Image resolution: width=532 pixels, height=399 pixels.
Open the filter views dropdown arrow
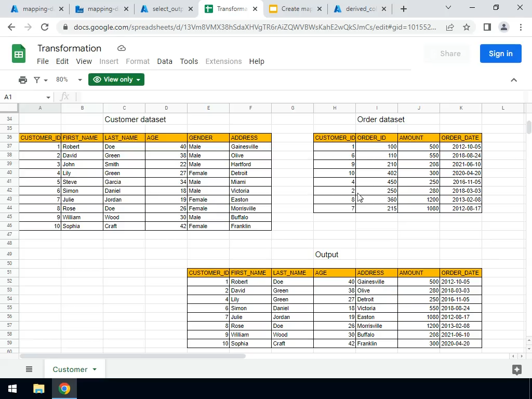[46, 80]
